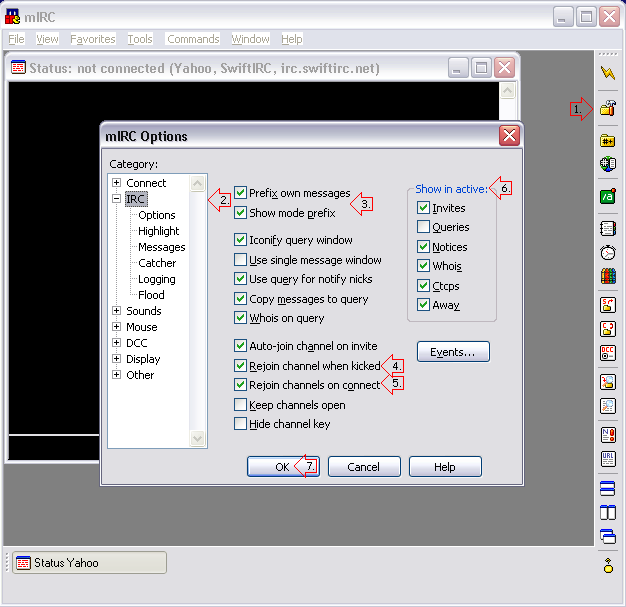Viewport: 626px width, 607px height.
Task: Enable Hide channel key
Action: 240,424
